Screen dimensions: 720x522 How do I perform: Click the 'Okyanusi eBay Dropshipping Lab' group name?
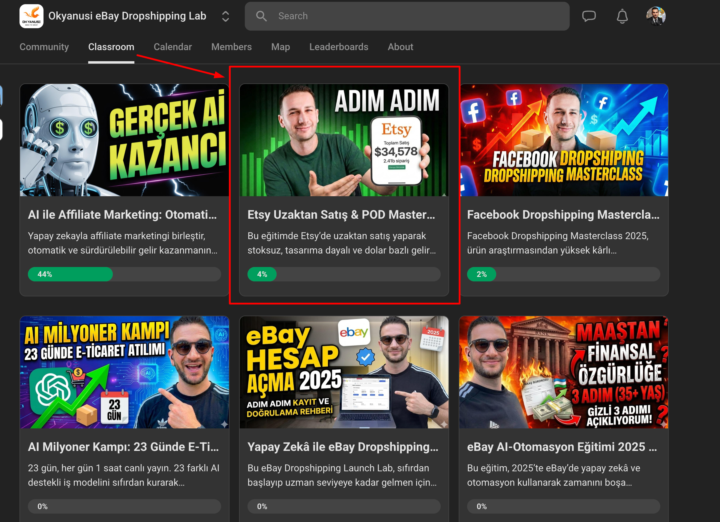click(x=127, y=16)
